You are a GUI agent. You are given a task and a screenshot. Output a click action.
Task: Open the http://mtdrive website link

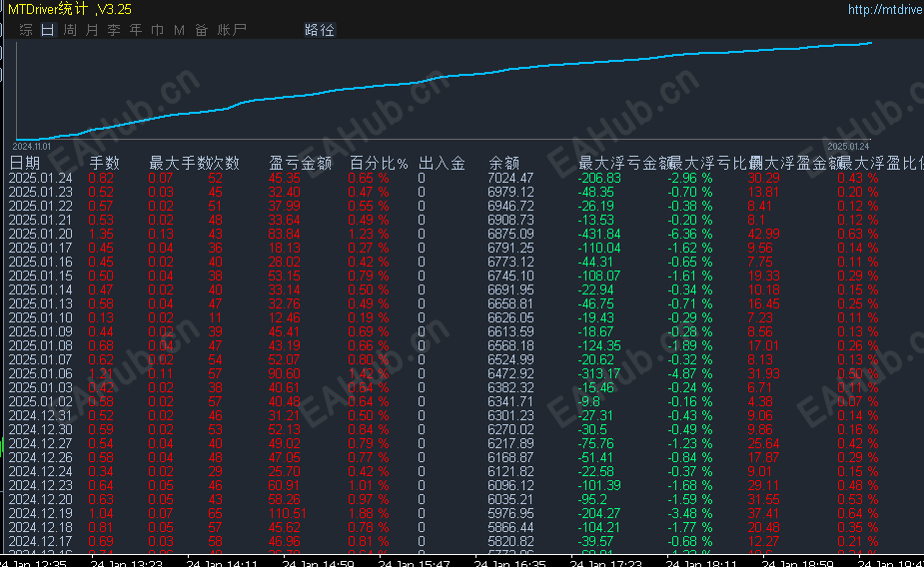886,9
